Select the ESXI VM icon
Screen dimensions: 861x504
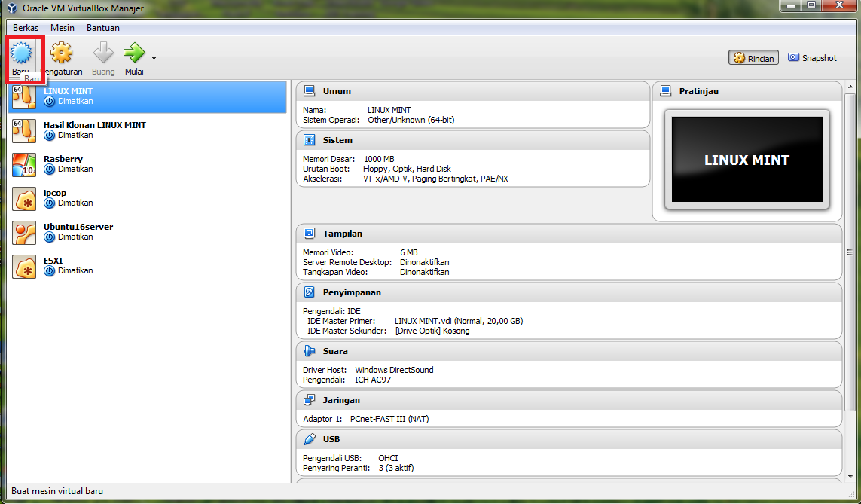(x=24, y=267)
